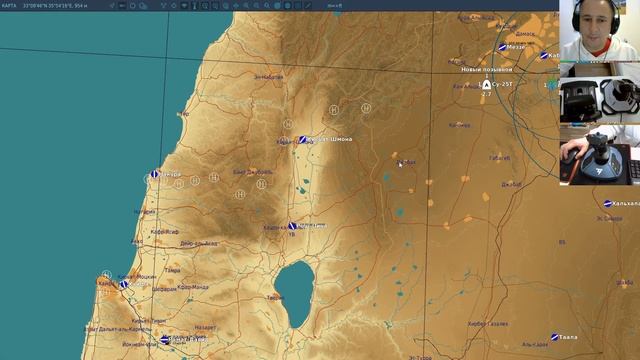Click the joystick hand camera thumbnail
Viewport: 640px width, 360px height.
(600, 155)
